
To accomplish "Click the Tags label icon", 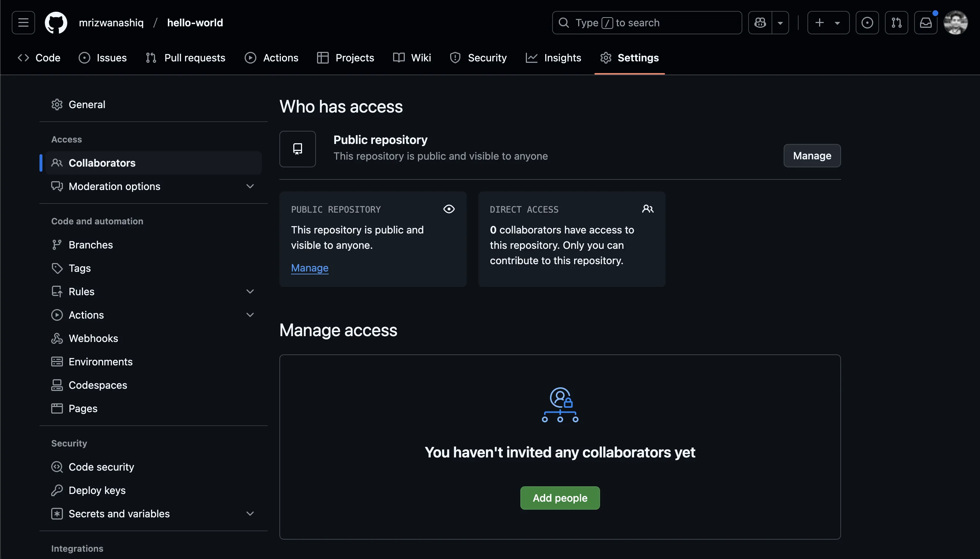I will [x=57, y=268].
